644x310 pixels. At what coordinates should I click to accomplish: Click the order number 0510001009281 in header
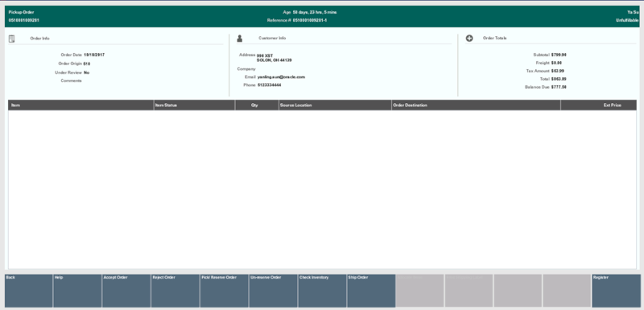24,20
